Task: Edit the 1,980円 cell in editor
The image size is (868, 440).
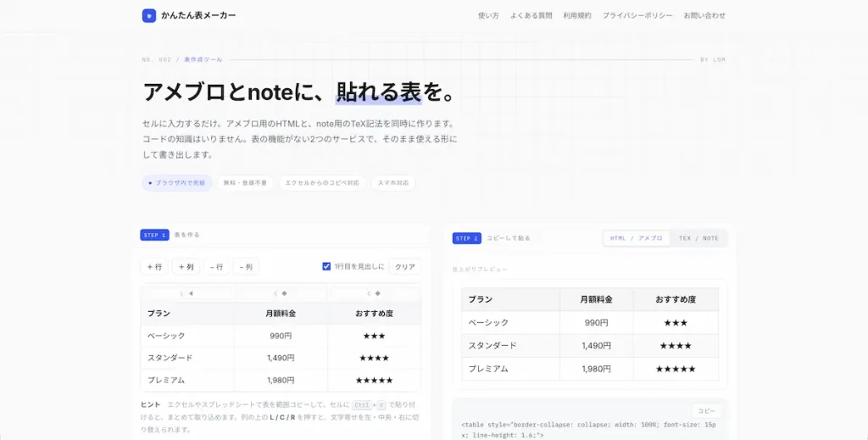Action: pyautogui.click(x=281, y=380)
